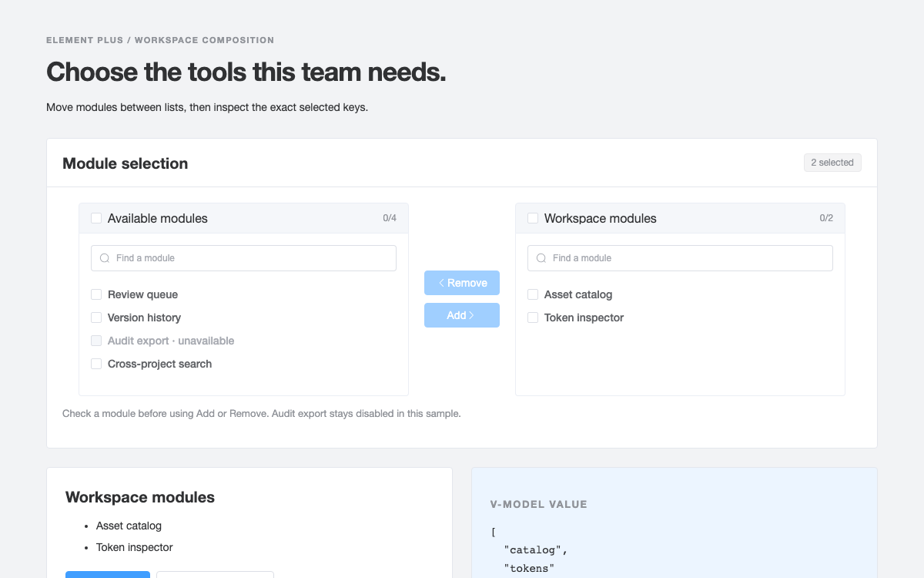Click the "2 selected" badge
This screenshot has height=578, width=924.
point(832,163)
